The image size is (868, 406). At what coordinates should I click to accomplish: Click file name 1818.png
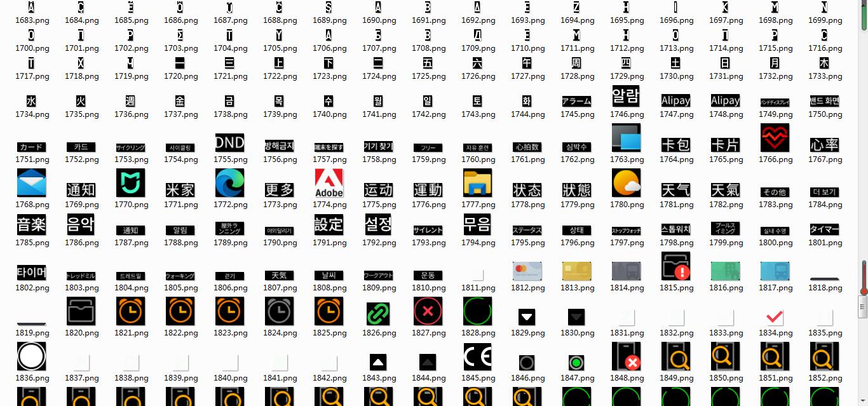(825, 288)
